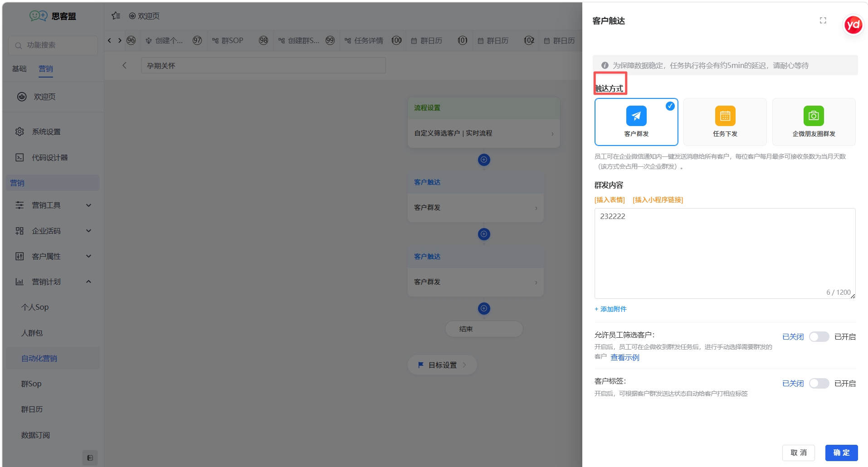The height and width of the screenshot is (467, 868).
Task: Click the 系统设置 gear icon
Action: click(x=20, y=131)
